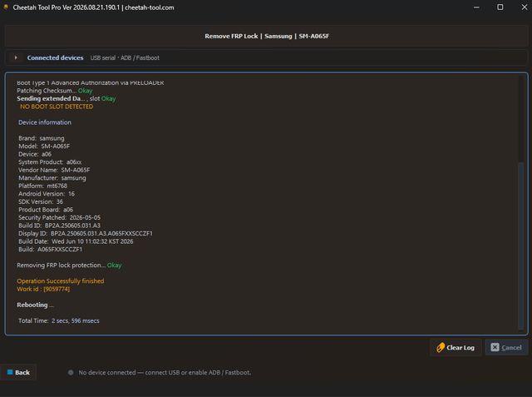Select the 'NO BOOT SLOT DETECTED' log line

point(57,107)
